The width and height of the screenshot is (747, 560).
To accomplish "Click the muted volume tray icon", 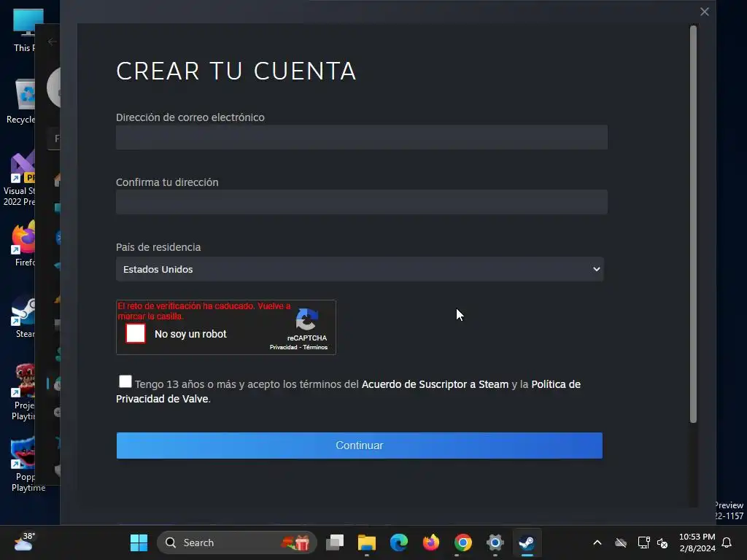I will coord(662,542).
